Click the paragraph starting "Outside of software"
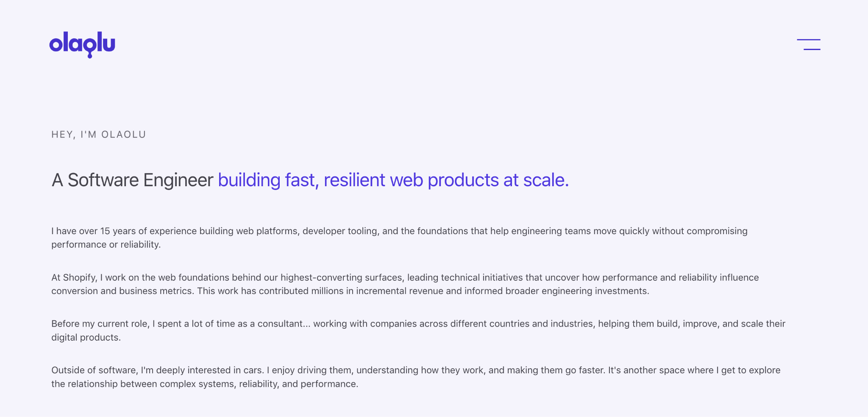The height and width of the screenshot is (417, 868). (416, 377)
